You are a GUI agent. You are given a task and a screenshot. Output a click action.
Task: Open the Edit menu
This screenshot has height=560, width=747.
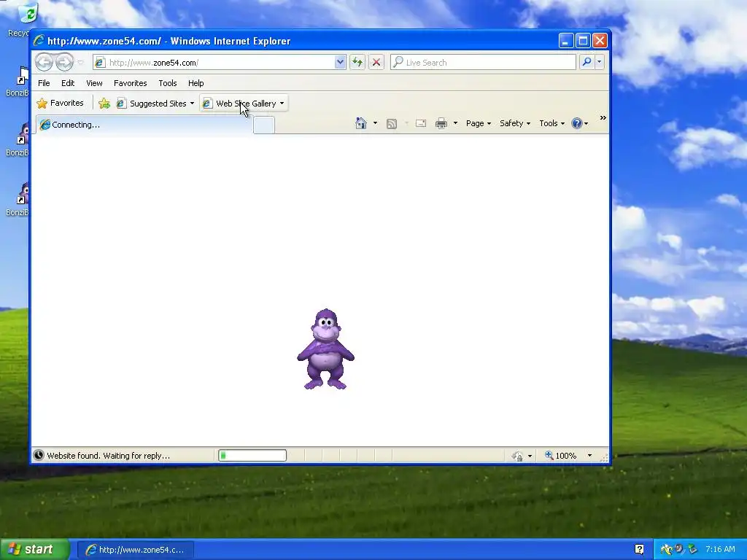point(68,83)
